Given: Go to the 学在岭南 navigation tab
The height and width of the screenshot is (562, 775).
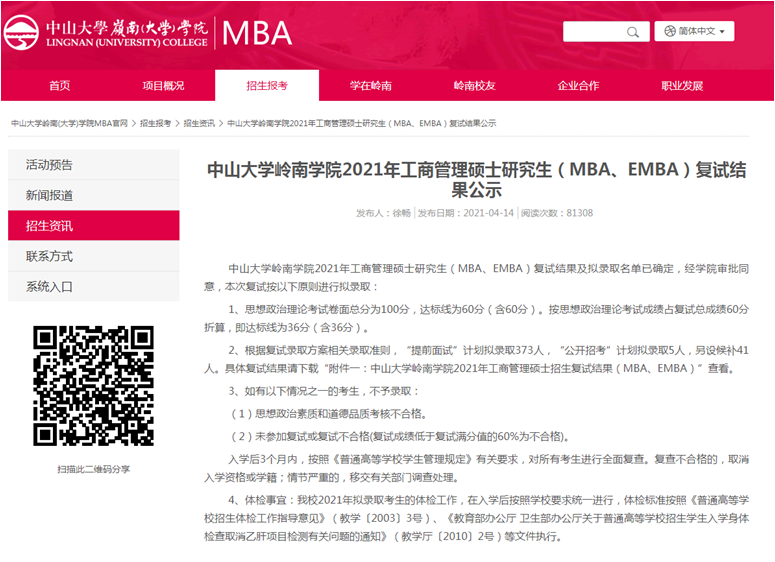Looking at the screenshot, I should (371, 86).
